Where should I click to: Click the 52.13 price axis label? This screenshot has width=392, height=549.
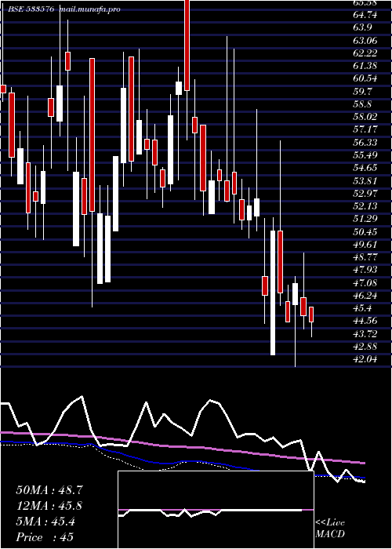pyautogui.click(x=365, y=205)
